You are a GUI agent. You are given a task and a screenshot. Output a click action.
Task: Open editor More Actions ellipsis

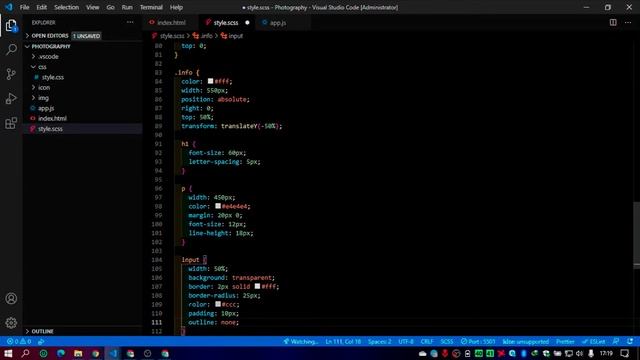coord(628,22)
